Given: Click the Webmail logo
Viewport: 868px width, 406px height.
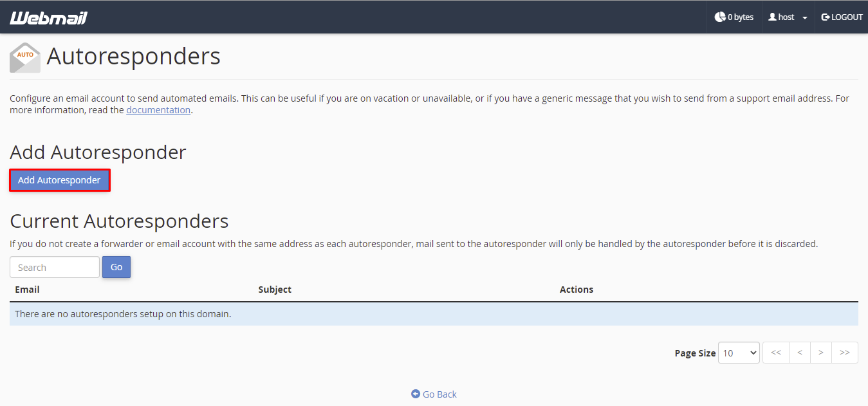Looking at the screenshot, I should click(x=48, y=17).
